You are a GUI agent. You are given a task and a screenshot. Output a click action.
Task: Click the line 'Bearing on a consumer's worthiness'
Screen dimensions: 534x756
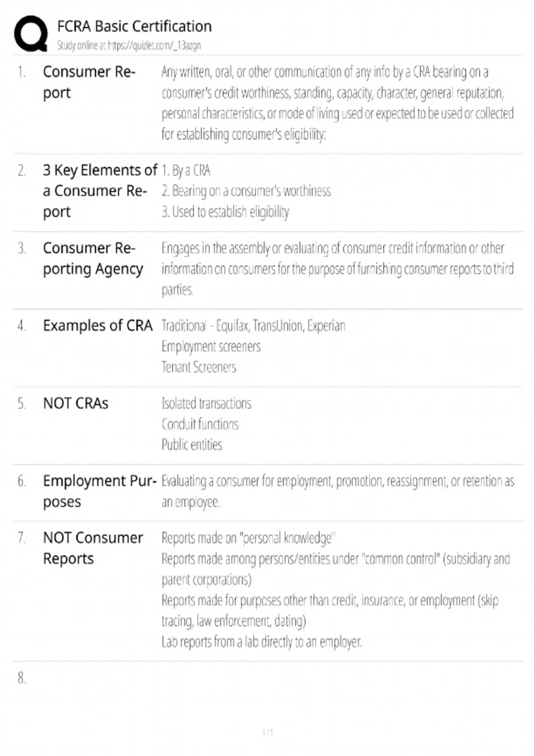pos(247,191)
